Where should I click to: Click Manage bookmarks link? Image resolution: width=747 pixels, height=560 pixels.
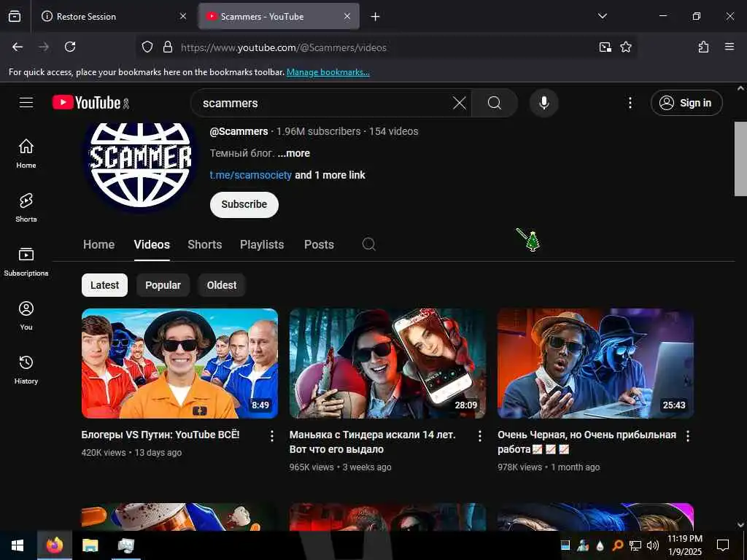click(x=328, y=72)
